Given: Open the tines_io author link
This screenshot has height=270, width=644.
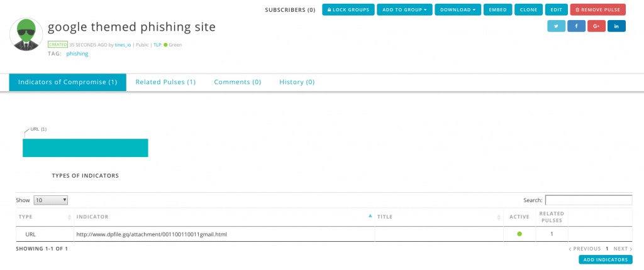Looking at the screenshot, I should click(123, 45).
